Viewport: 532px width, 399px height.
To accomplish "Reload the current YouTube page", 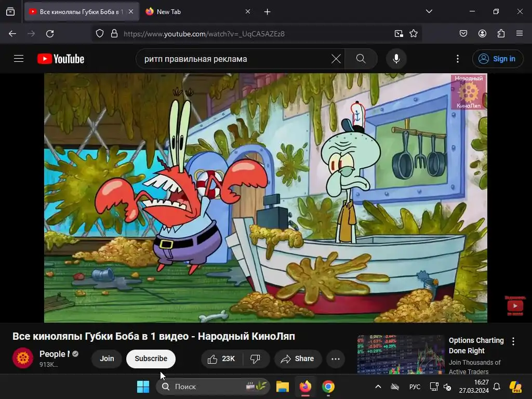I will pyautogui.click(x=50, y=34).
